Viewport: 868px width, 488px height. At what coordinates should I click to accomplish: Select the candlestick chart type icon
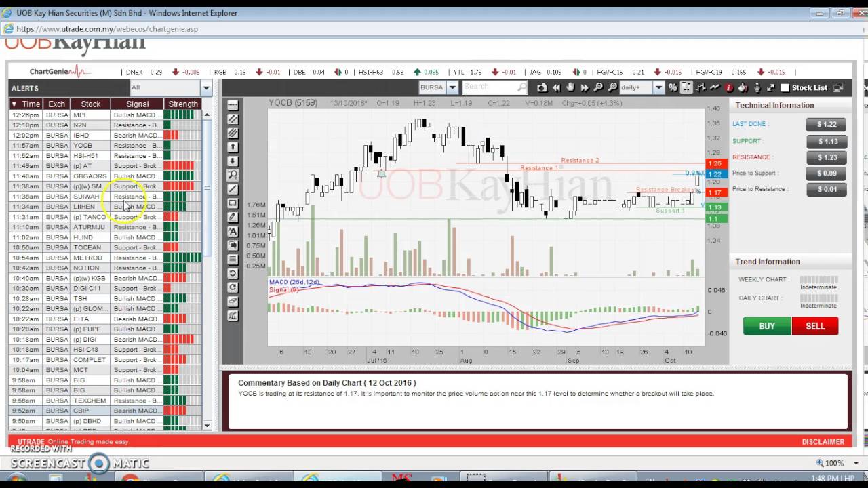[686, 87]
